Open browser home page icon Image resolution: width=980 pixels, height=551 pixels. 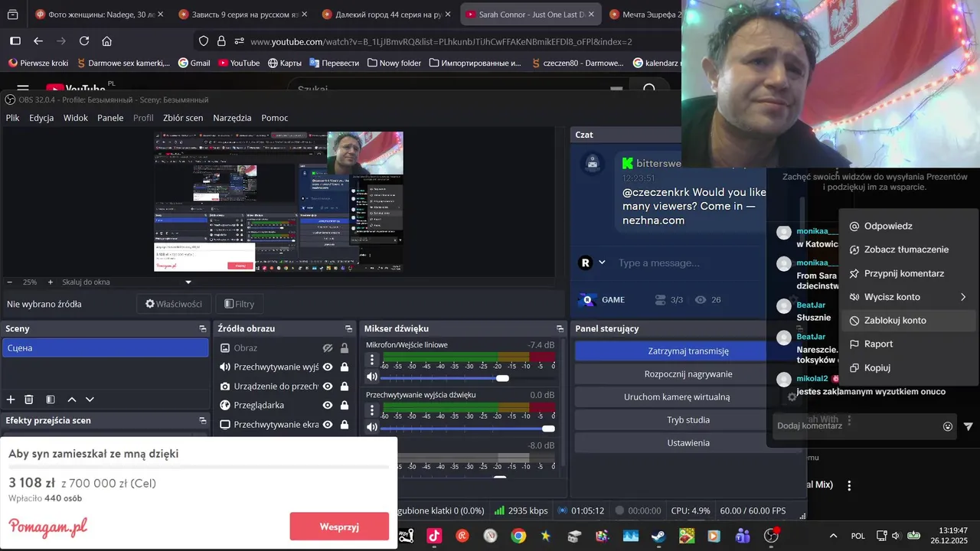(x=107, y=41)
